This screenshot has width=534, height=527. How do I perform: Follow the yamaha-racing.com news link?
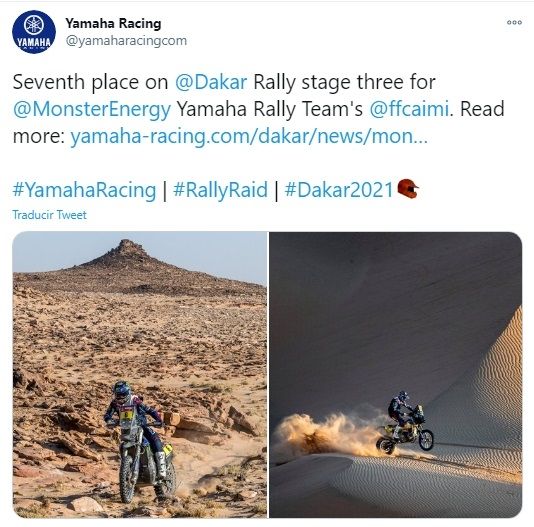click(x=249, y=136)
